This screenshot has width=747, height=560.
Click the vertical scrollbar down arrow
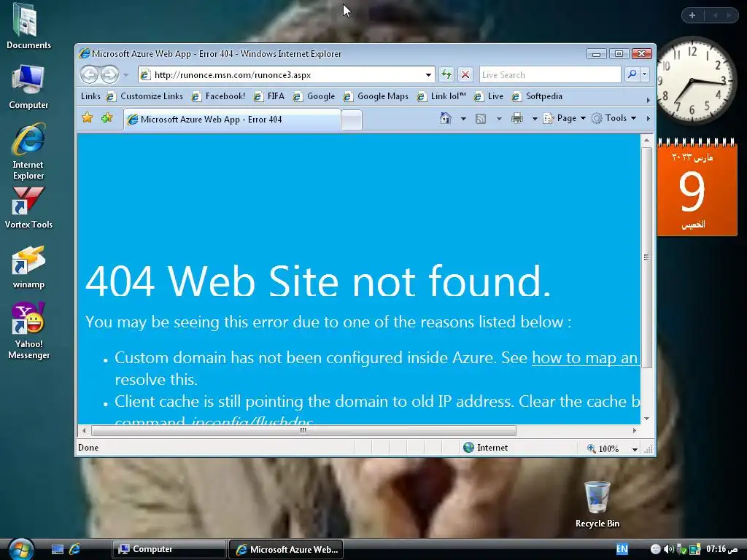pos(646,419)
